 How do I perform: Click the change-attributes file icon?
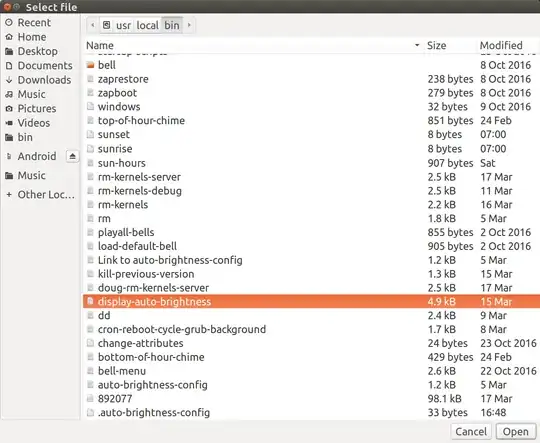[x=90, y=343]
